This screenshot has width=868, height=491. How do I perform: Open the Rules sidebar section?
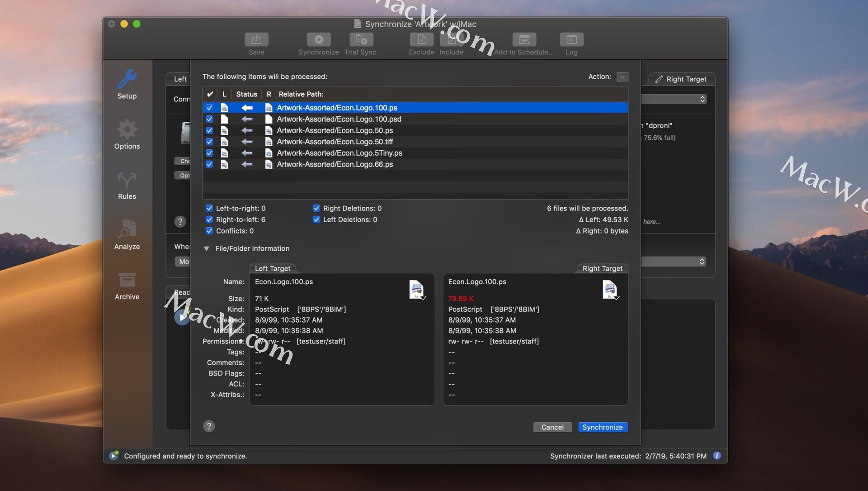(x=127, y=185)
